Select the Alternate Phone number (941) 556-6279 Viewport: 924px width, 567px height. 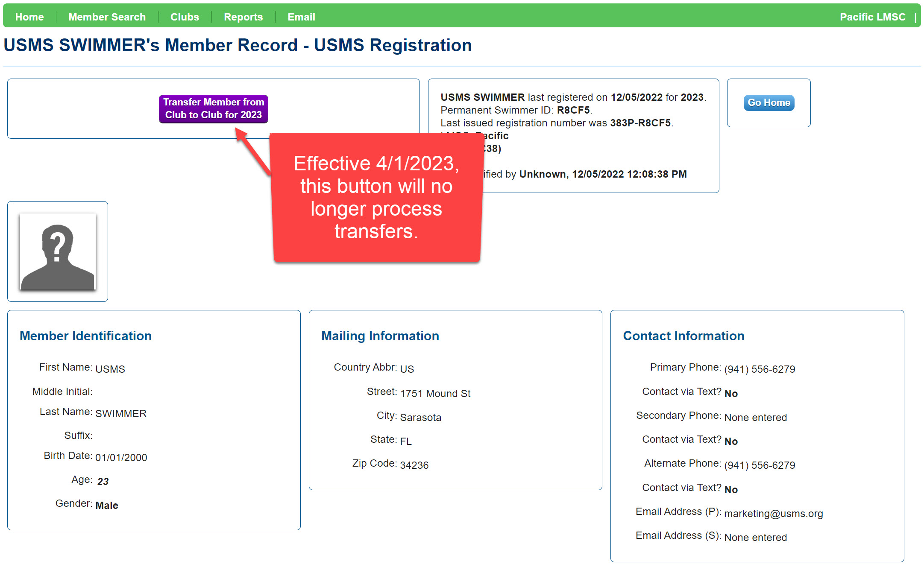coord(760,465)
